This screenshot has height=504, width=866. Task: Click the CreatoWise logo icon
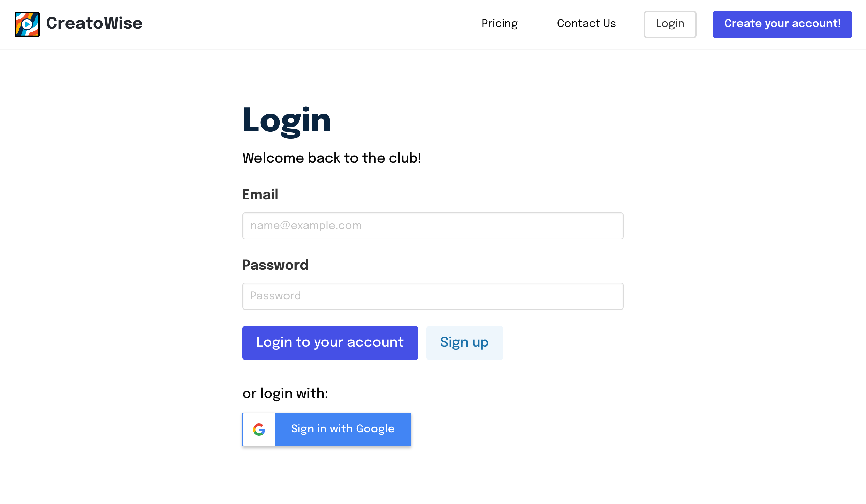point(26,24)
